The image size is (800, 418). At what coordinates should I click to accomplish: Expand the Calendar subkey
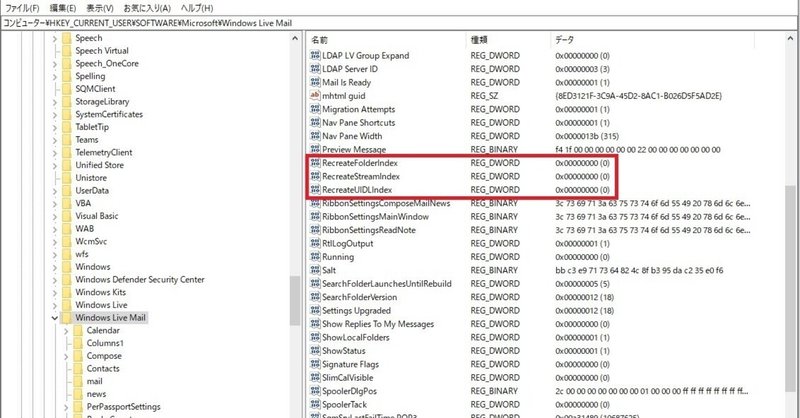(66, 331)
